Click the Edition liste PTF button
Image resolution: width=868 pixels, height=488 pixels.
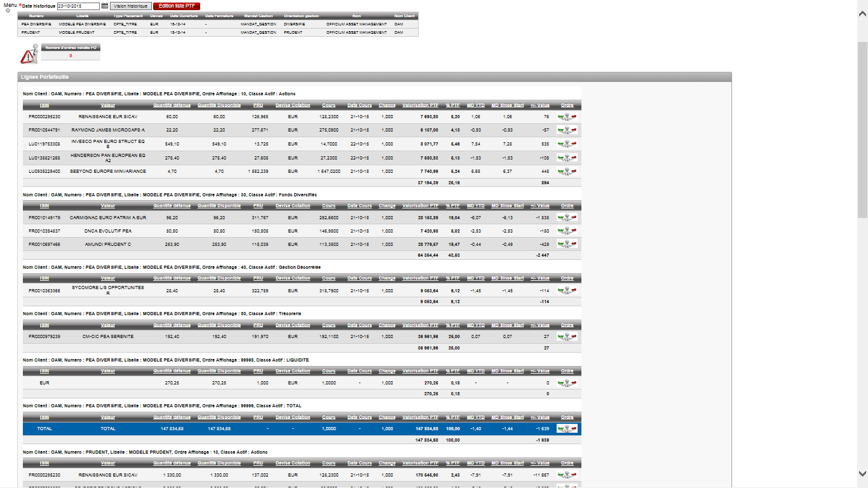coord(177,6)
